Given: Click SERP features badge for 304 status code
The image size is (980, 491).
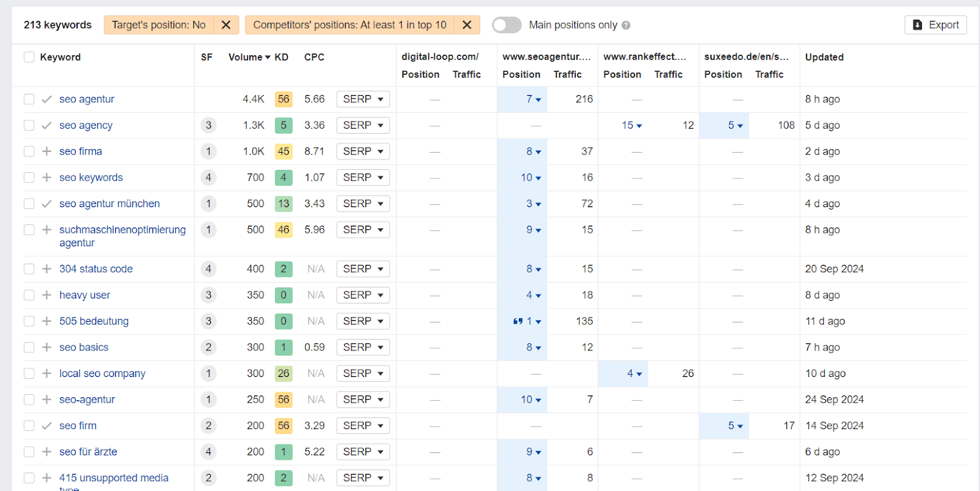Looking at the screenshot, I should [208, 269].
